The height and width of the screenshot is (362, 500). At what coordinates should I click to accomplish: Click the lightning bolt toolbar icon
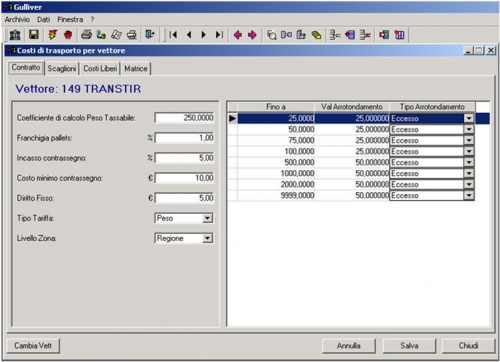(52, 35)
